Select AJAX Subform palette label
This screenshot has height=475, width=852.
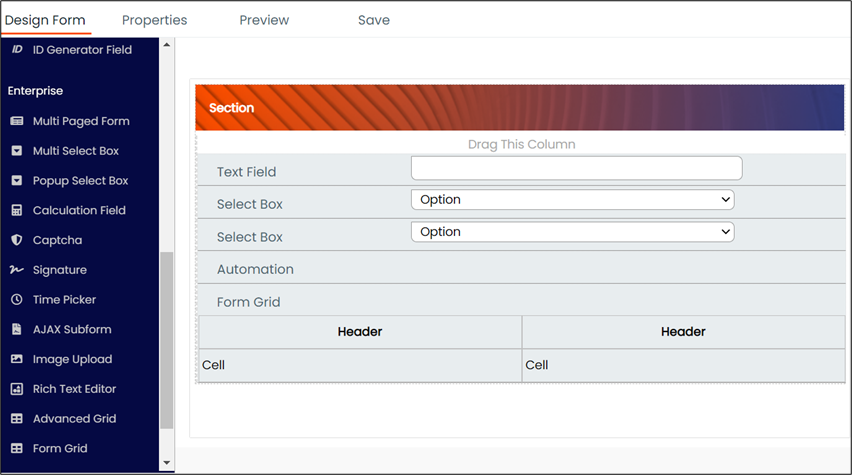(72, 329)
